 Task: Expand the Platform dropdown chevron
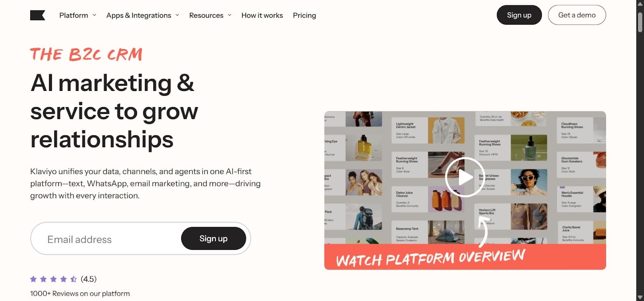click(95, 15)
